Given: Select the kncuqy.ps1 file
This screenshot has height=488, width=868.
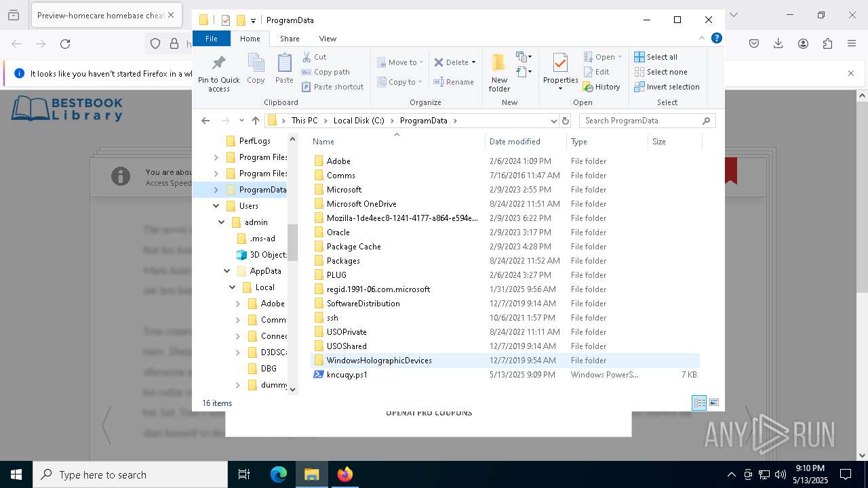Looking at the screenshot, I should (x=347, y=375).
